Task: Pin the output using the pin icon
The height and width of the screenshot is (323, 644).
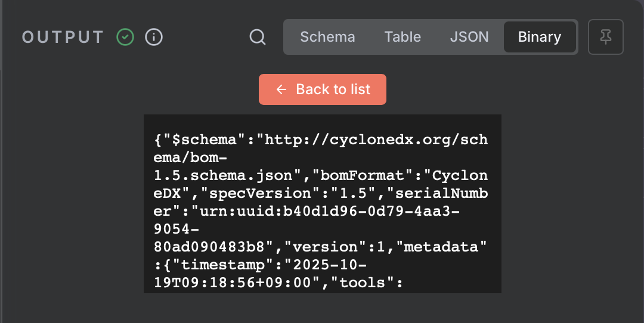Action: [606, 37]
